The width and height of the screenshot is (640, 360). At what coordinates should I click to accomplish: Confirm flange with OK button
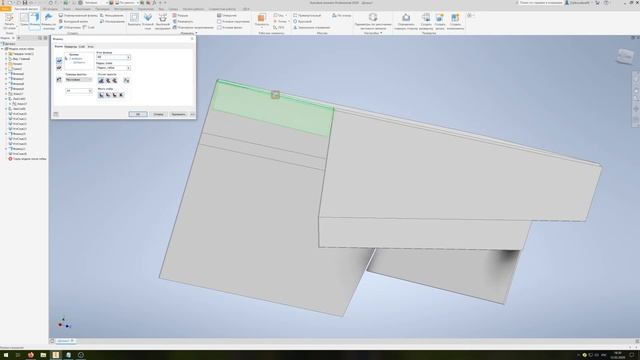click(x=138, y=114)
